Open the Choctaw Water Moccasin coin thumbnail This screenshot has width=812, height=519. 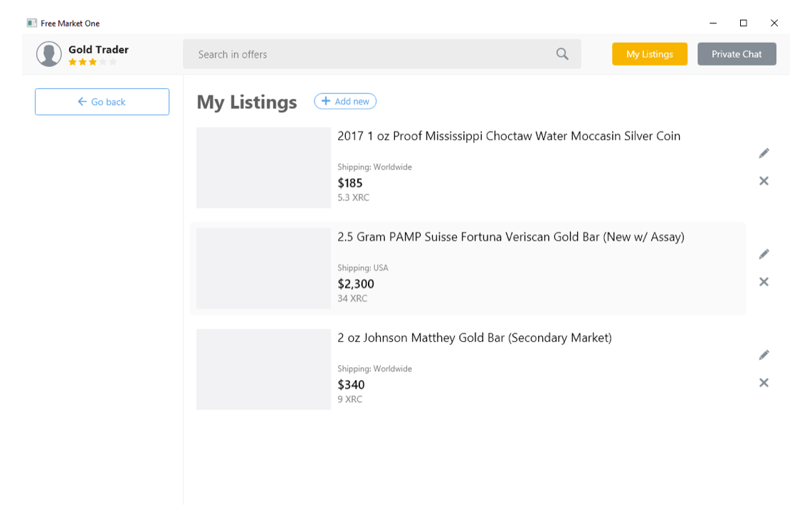pyautogui.click(x=263, y=168)
